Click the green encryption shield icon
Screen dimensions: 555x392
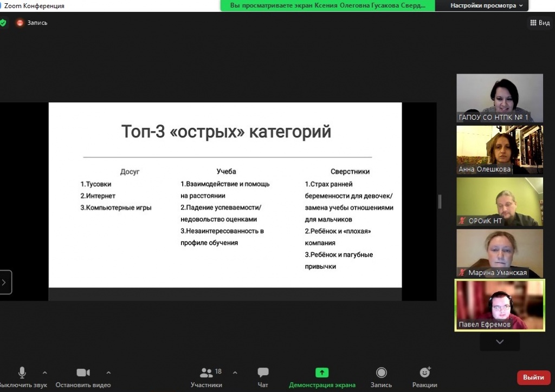[x=3, y=23]
